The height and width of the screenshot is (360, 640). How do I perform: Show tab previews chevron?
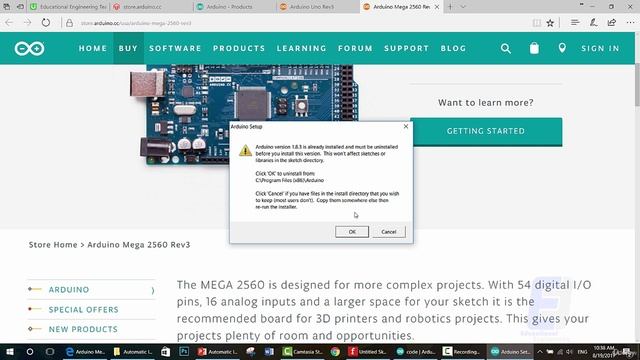pyautogui.click(x=463, y=7)
